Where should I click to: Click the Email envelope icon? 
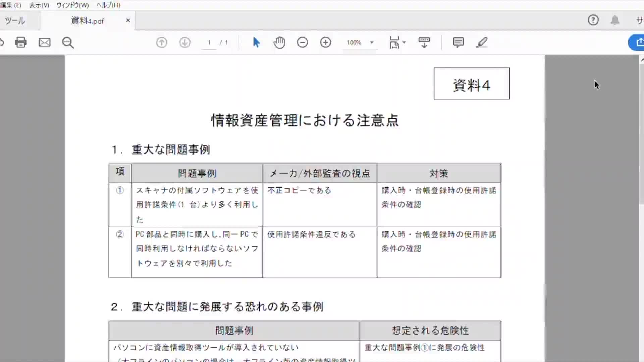click(44, 42)
